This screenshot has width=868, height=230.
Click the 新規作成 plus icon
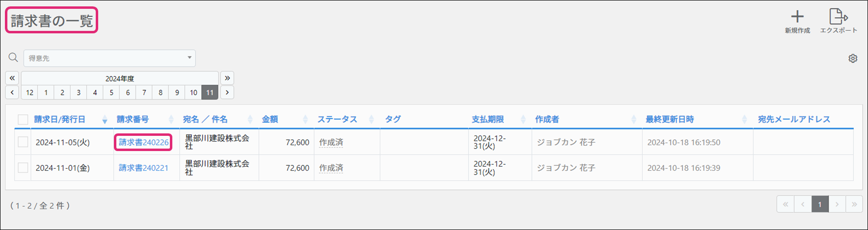(x=797, y=17)
